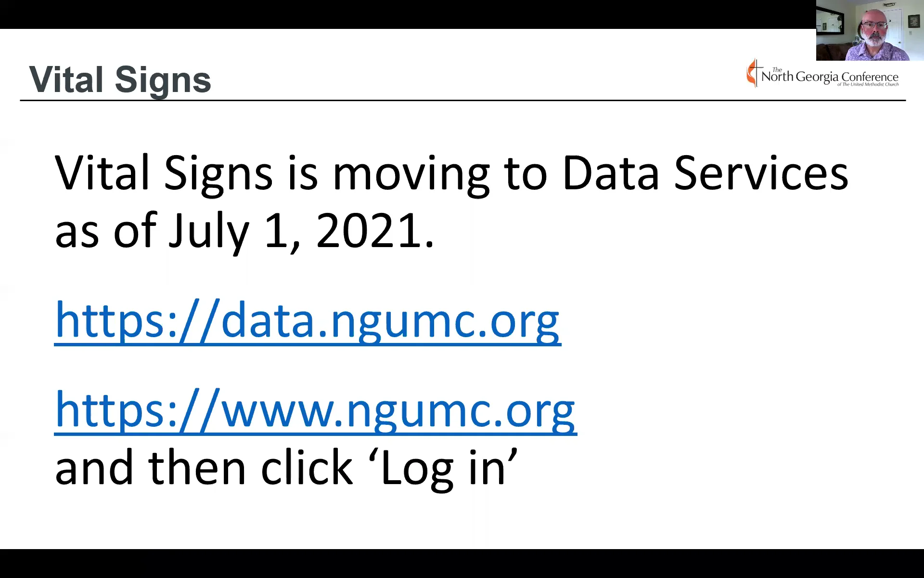Open the https://www.ngumc.org link
Screen dimensions: 924x578
tap(315, 410)
